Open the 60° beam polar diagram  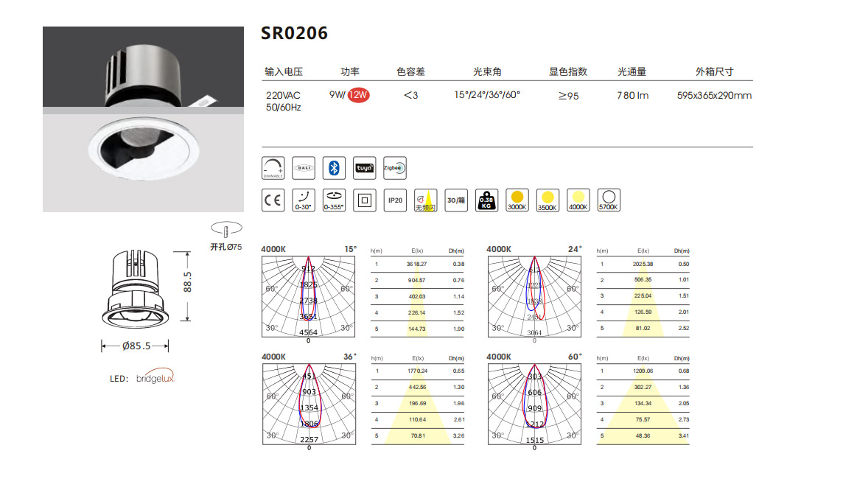534,404
